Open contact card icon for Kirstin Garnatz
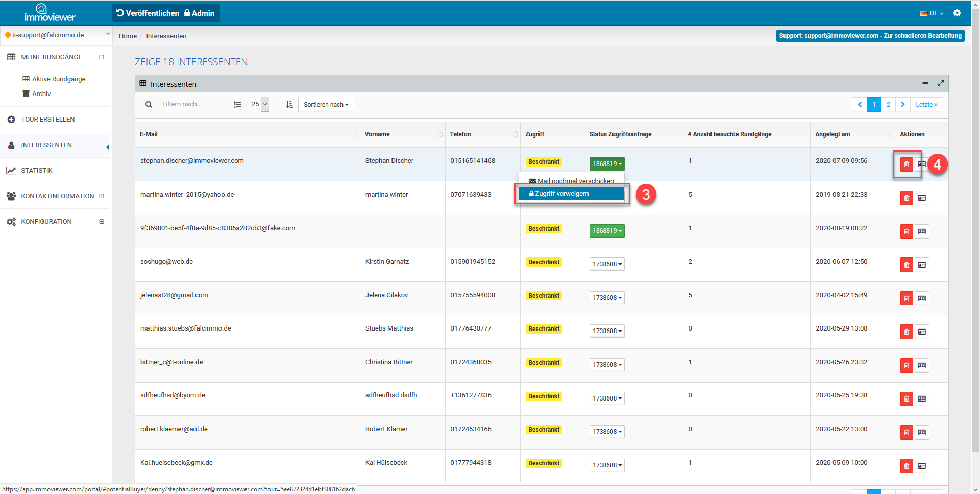The width and height of the screenshot is (980, 494). tap(922, 265)
